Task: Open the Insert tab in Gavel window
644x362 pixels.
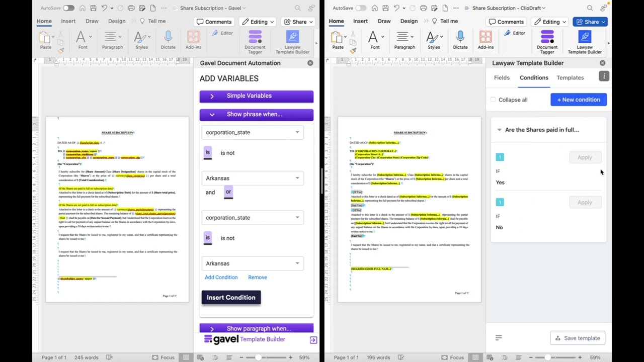Action: [x=68, y=21]
